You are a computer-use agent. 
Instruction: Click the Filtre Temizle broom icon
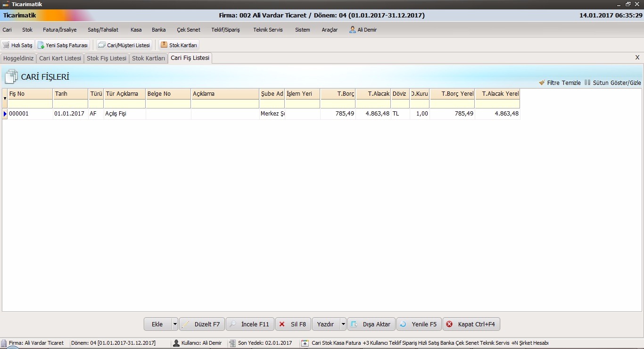pyautogui.click(x=542, y=83)
